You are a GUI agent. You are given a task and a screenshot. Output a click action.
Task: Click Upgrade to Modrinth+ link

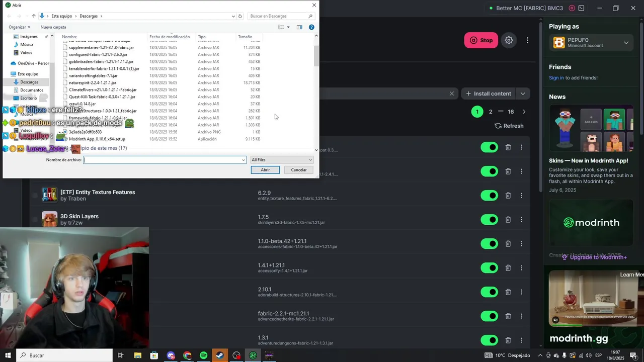[594, 257]
